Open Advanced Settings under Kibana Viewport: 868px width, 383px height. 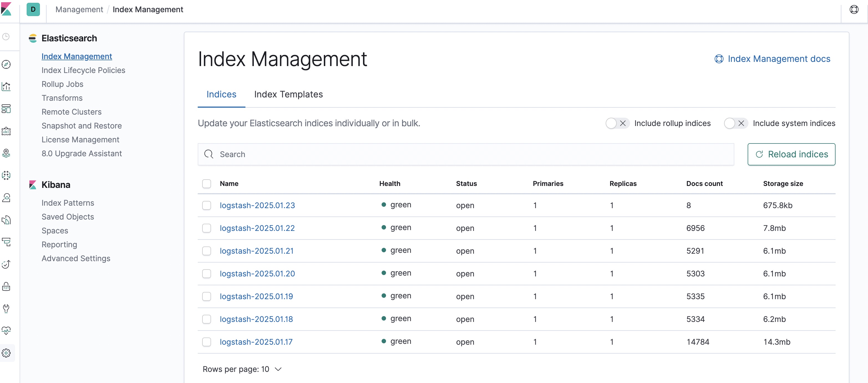[76, 258]
